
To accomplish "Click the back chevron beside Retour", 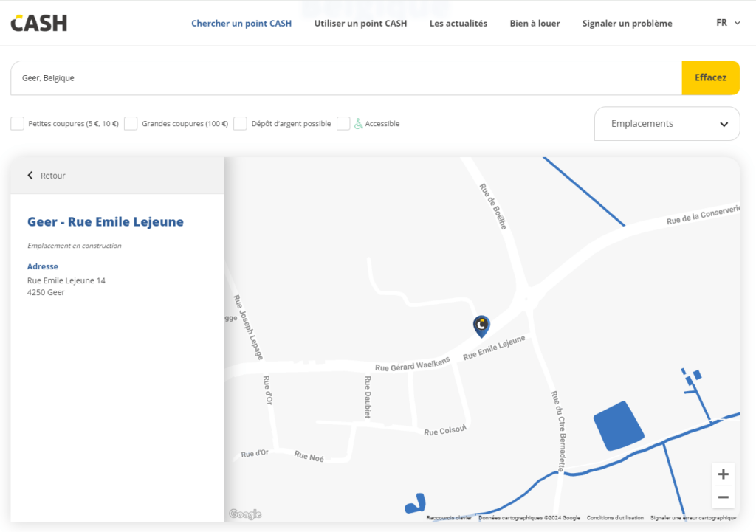I will 30,176.
